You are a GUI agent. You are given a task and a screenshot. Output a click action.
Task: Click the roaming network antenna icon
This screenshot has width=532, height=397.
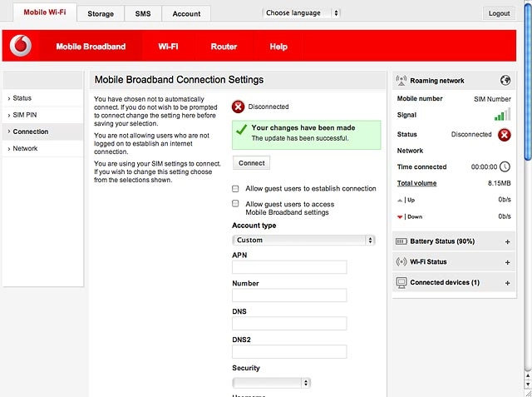pyautogui.click(x=401, y=81)
